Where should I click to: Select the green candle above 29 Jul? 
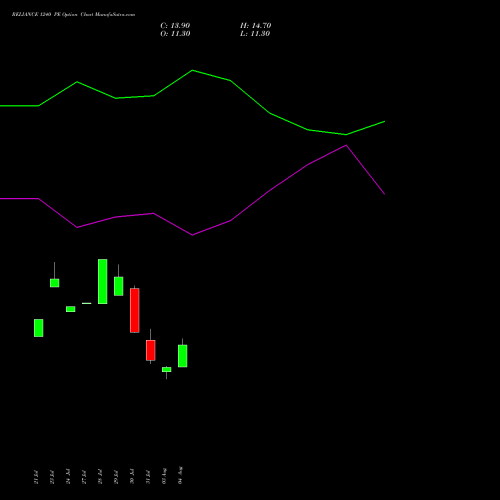pos(119,286)
